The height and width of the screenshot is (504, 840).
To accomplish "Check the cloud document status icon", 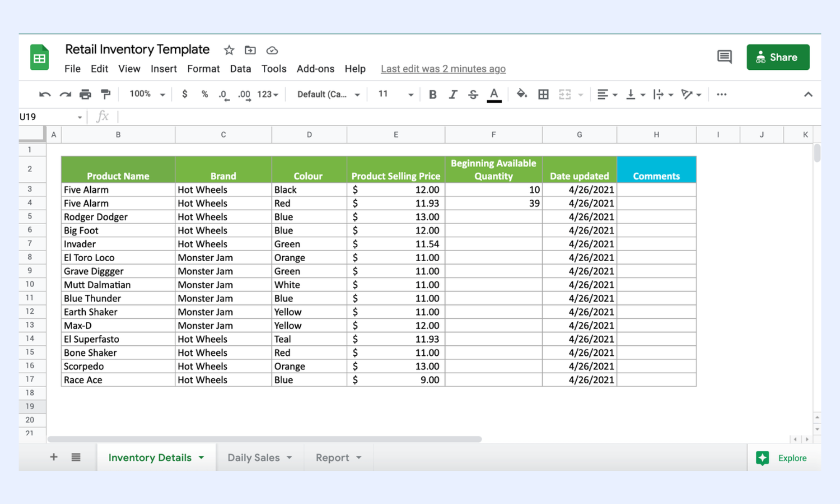I will click(272, 50).
